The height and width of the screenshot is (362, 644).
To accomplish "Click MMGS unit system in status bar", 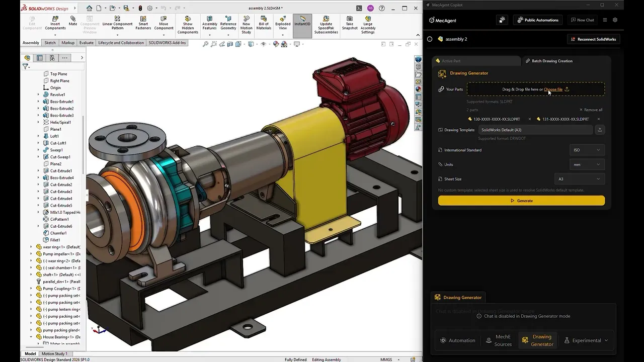I will coord(386,359).
